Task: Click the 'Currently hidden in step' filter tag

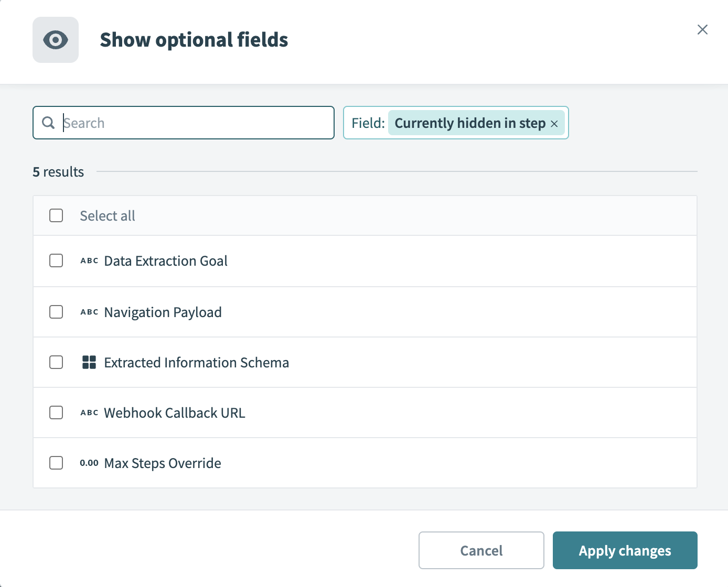Action: point(469,123)
